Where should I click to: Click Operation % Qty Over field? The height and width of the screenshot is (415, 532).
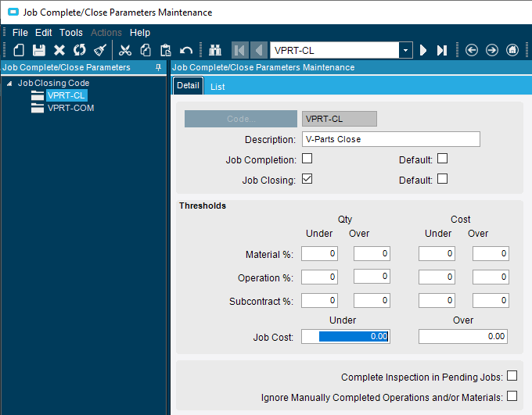(372, 277)
